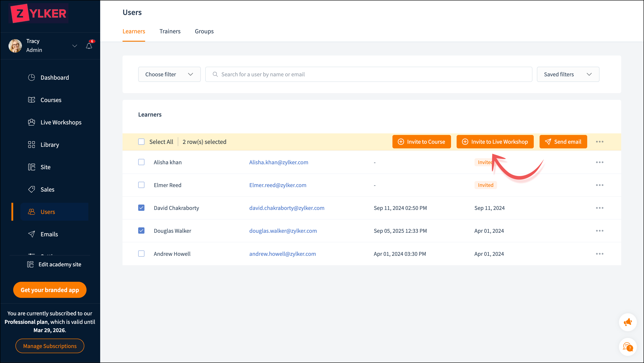The width and height of the screenshot is (644, 363).
Task: Switch to the Groups tab
Action: point(204,31)
